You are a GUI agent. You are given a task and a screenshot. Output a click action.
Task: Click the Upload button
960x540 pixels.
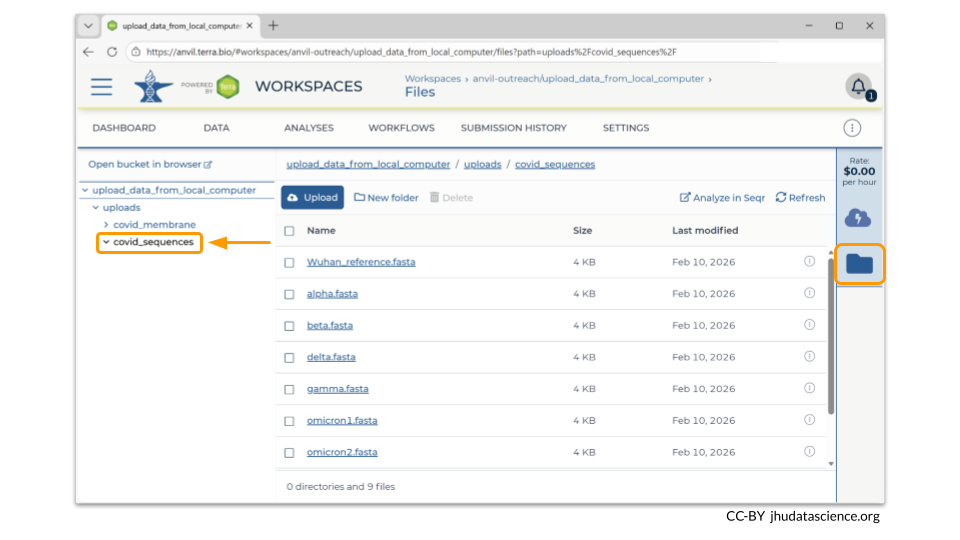tap(312, 198)
